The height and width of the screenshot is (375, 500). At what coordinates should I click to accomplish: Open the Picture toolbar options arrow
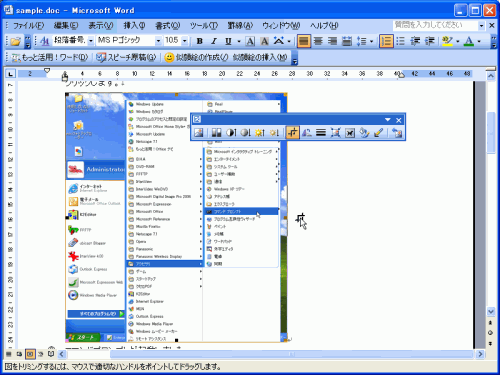[x=388, y=120]
